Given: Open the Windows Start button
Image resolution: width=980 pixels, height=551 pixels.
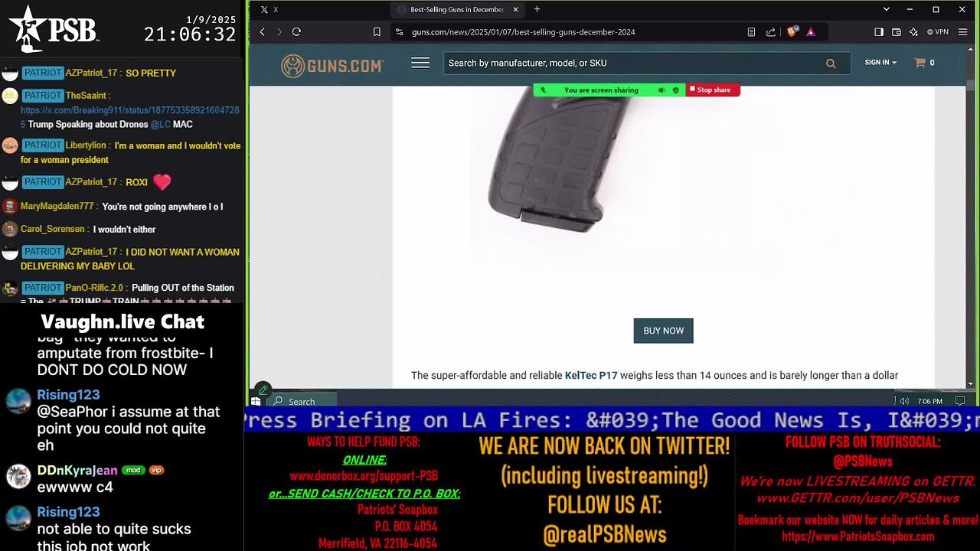Looking at the screenshot, I should (x=256, y=401).
